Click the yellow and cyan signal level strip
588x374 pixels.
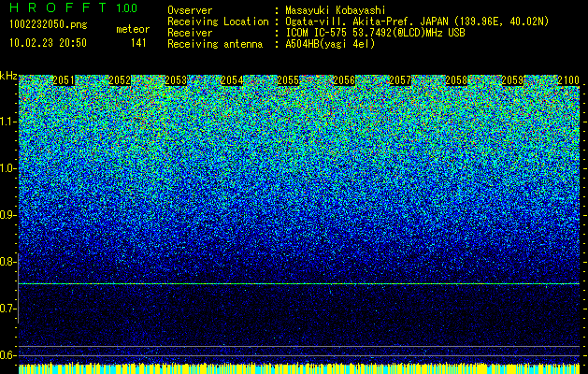299,368
